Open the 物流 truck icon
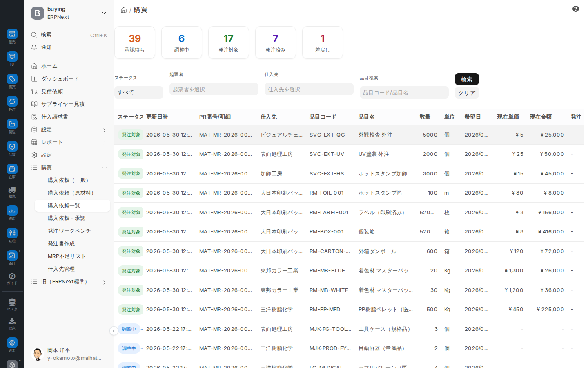 click(12, 190)
